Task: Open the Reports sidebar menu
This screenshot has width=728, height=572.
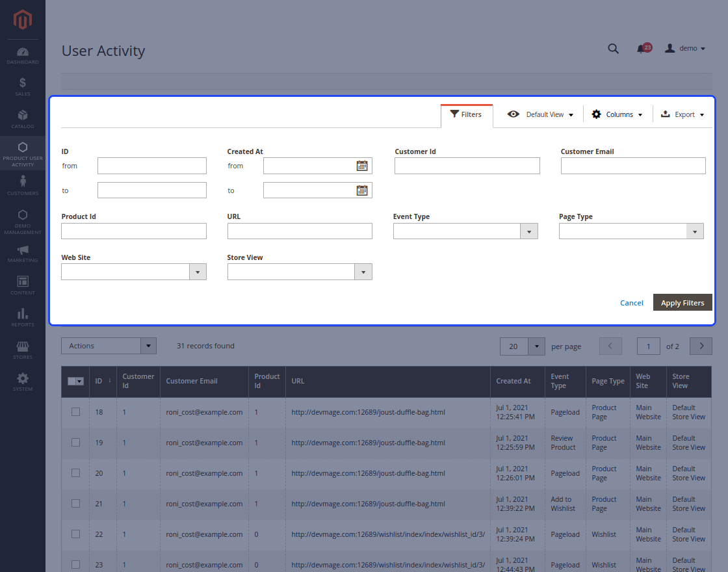Action: 22,318
